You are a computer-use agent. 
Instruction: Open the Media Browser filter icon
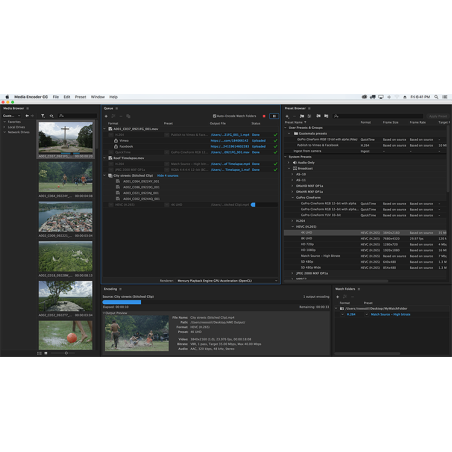point(43,116)
